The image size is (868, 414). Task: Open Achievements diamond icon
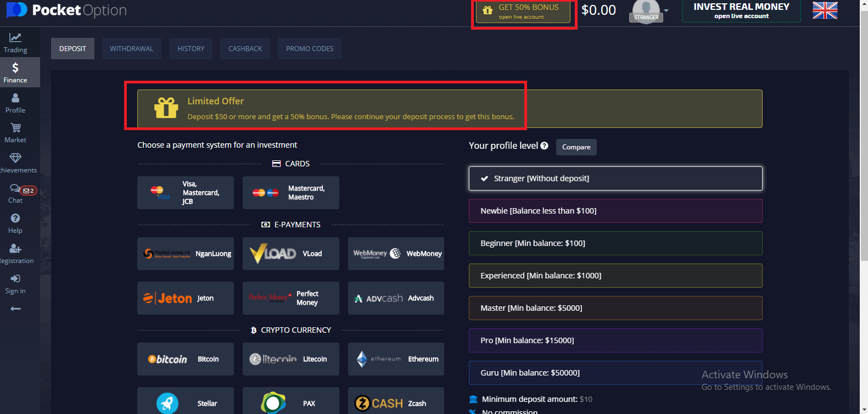pos(15,163)
